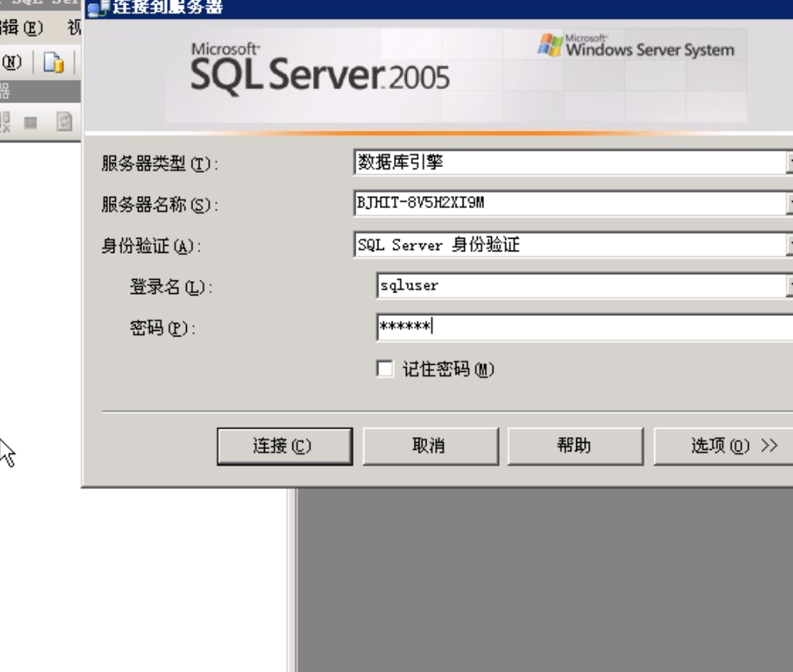793x672 pixels.
Task: Open the 身份验证 combo box
Action: pyautogui.click(x=573, y=244)
